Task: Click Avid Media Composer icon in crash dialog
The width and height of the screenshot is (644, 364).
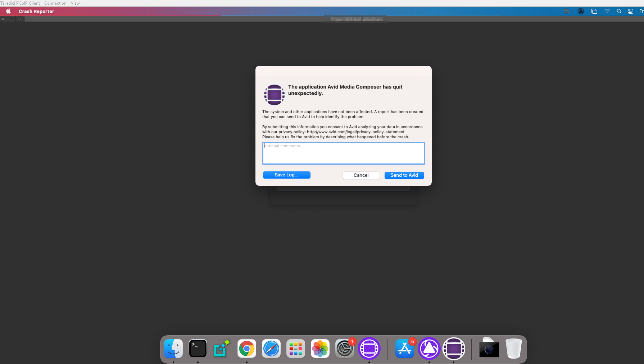Action: [x=274, y=95]
